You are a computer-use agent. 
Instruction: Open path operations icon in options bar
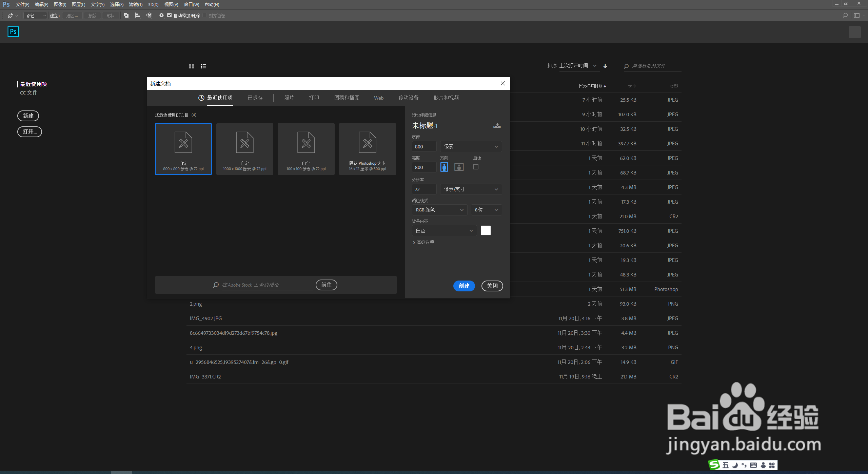[126, 16]
